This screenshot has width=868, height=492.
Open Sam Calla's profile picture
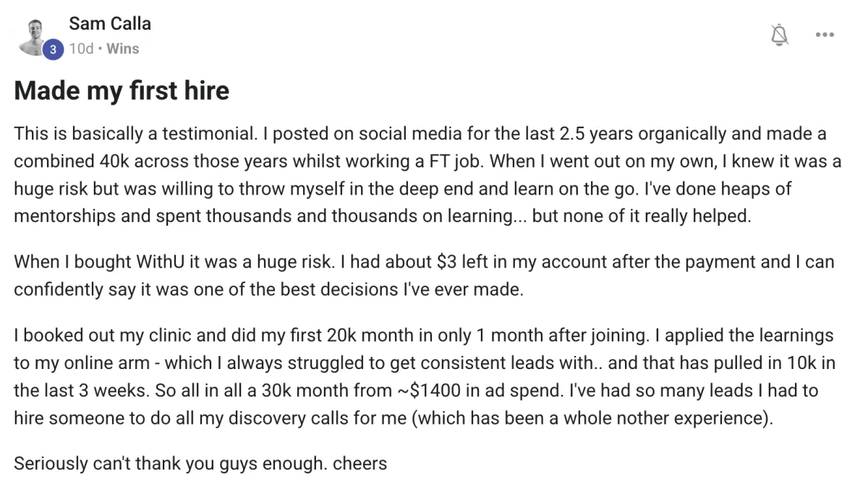tap(35, 36)
